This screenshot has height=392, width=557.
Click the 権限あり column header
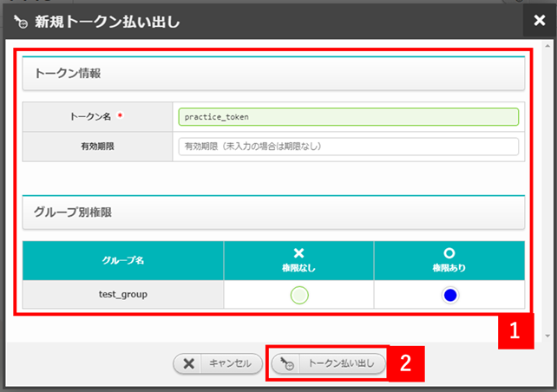pyautogui.click(x=449, y=260)
